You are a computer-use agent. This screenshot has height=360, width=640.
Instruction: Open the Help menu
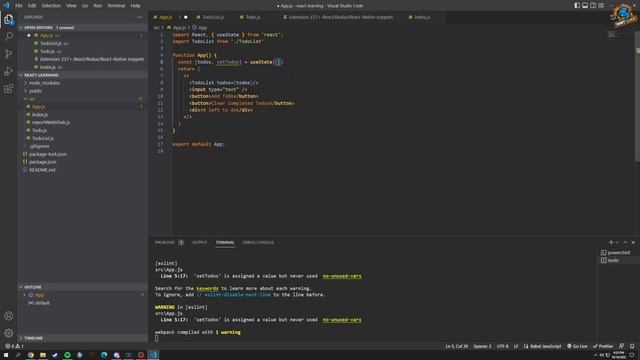(136, 6)
